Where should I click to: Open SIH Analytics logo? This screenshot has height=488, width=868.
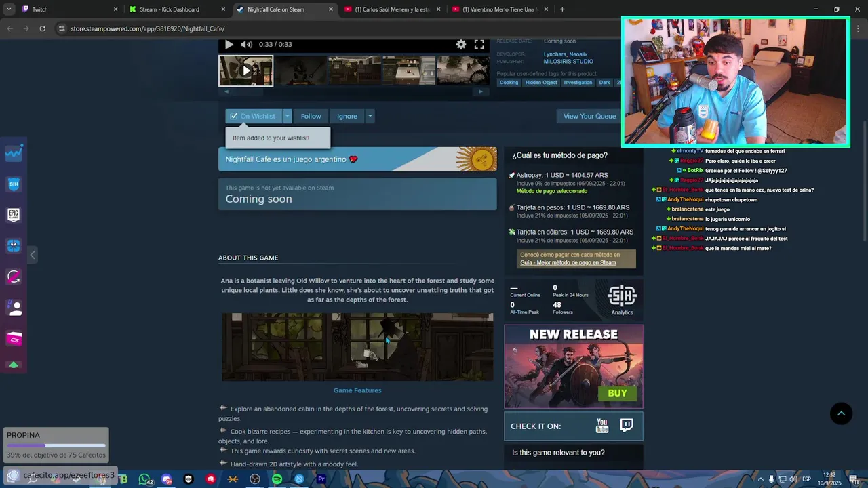tap(622, 299)
